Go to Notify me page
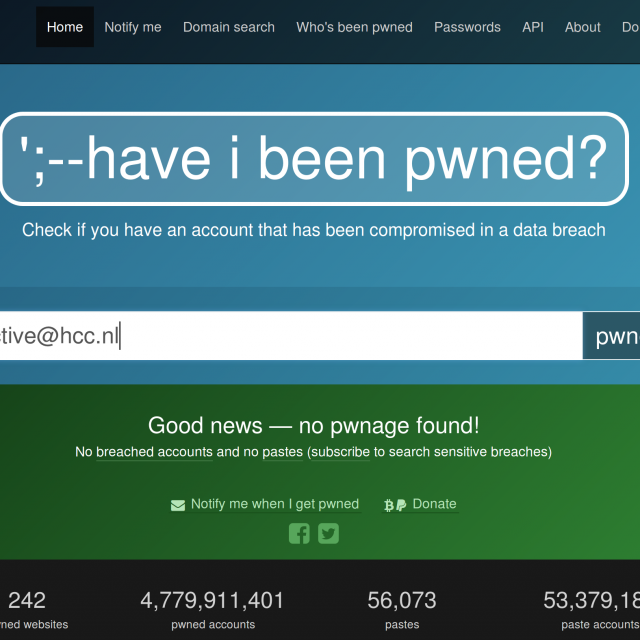Image resolution: width=640 pixels, height=640 pixels. coord(133,27)
